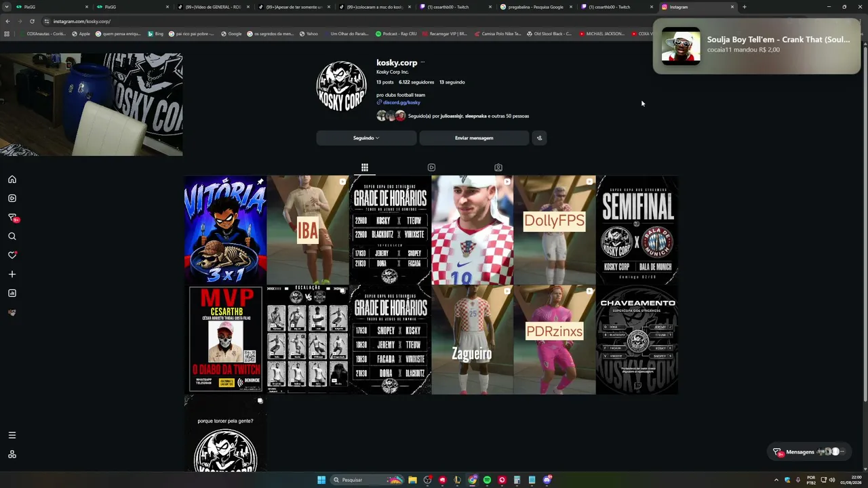Viewport: 868px width, 488px height.
Task: Open the Windows Start menu
Action: [x=321, y=480]
